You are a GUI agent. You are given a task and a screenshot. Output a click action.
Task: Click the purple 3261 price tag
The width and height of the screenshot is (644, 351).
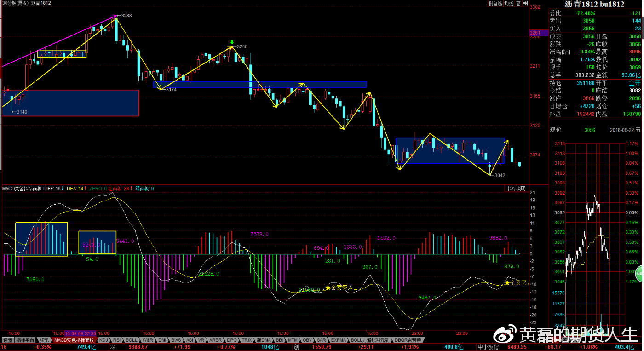point(535,33)
